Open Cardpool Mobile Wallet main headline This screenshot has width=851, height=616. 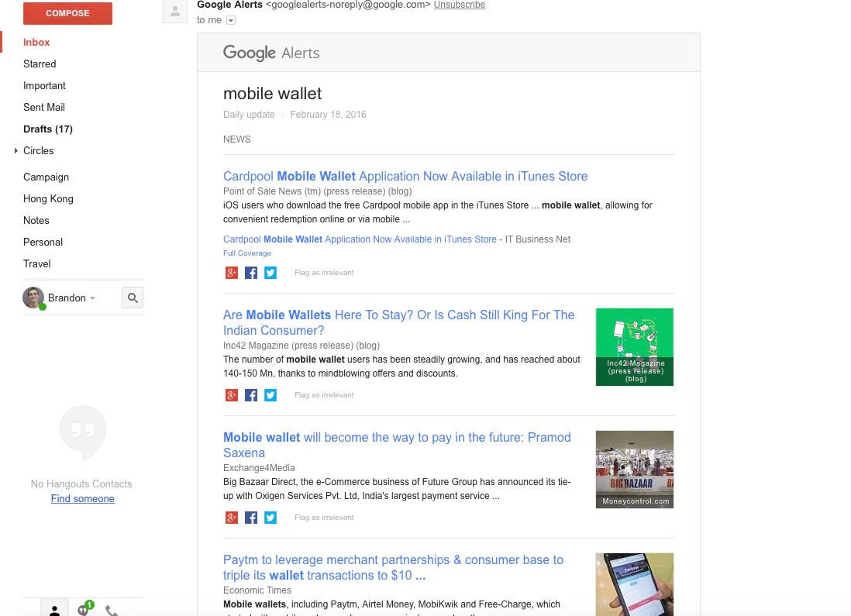[405, 177]
